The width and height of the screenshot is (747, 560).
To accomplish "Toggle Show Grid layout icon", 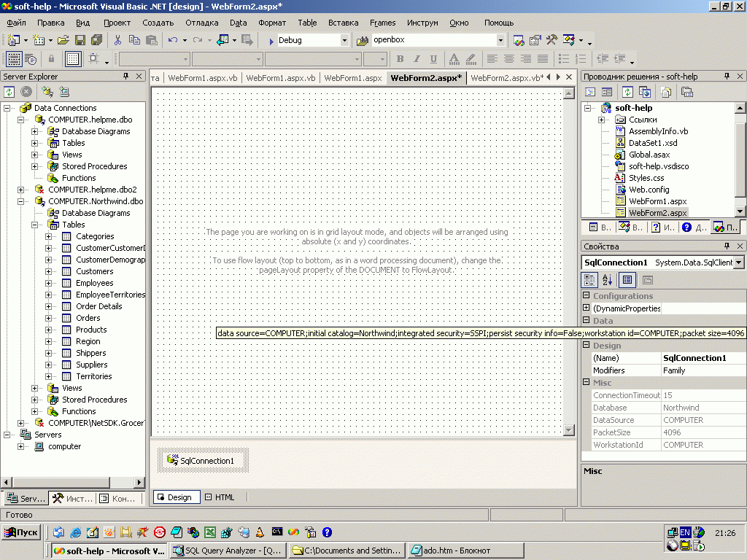I will [73, 59].
